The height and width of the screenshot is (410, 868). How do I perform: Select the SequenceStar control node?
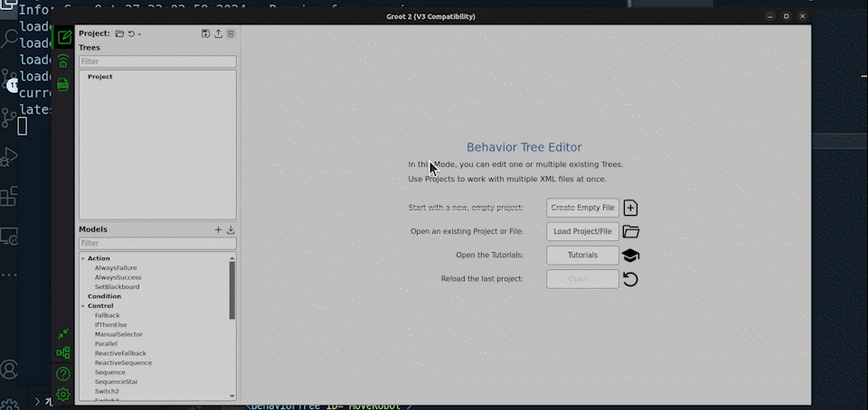click(117, 382)
